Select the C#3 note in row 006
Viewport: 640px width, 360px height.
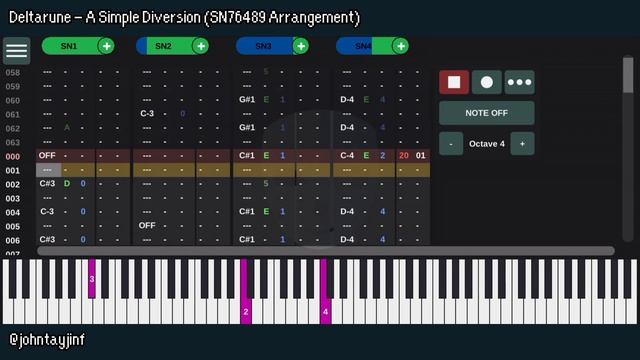coord(47,239)
